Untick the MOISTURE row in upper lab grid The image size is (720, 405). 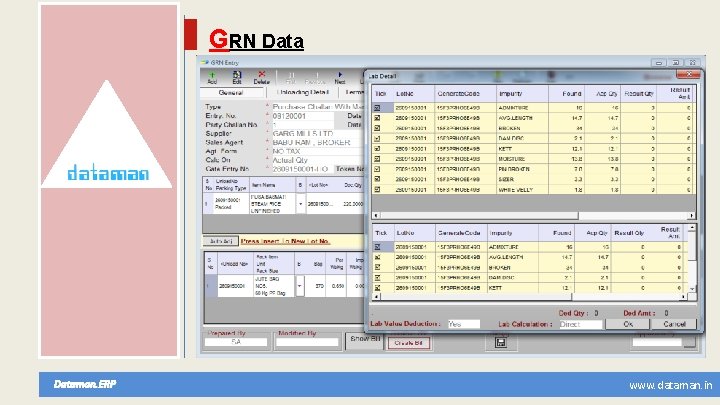pyautogui.click(x=377, y=159)
